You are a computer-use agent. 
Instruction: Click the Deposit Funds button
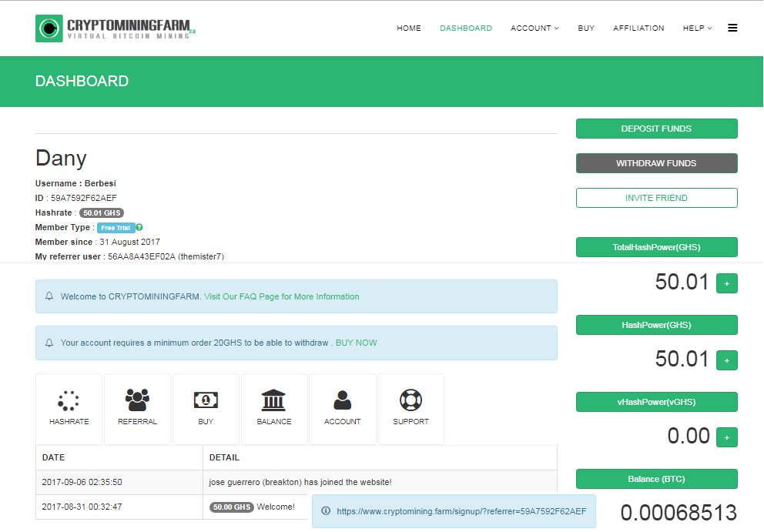pos(656,129)
